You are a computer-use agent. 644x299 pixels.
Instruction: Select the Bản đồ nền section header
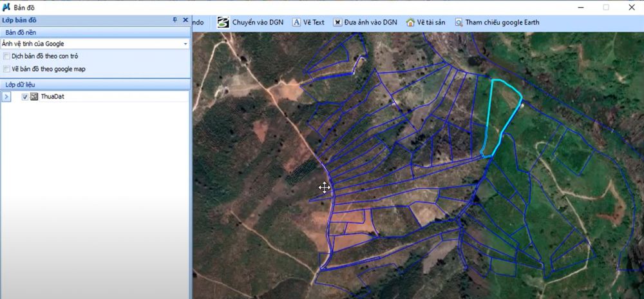(95, 32)
